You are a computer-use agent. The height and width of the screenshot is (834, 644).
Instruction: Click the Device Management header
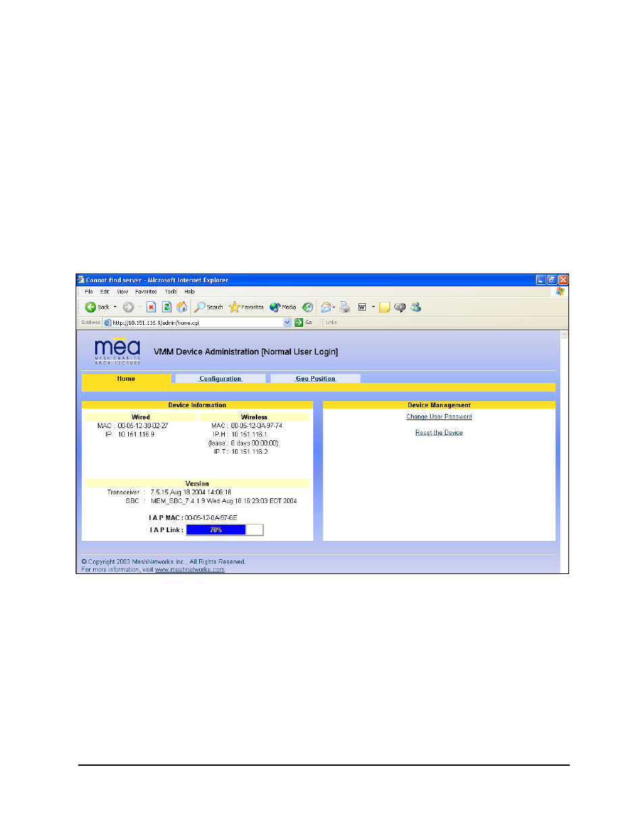pos(439,405)
